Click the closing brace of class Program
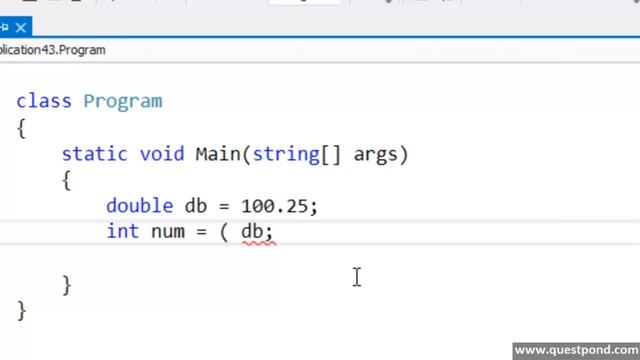Viewport: 640px width, 360px height. click(22, 311)
